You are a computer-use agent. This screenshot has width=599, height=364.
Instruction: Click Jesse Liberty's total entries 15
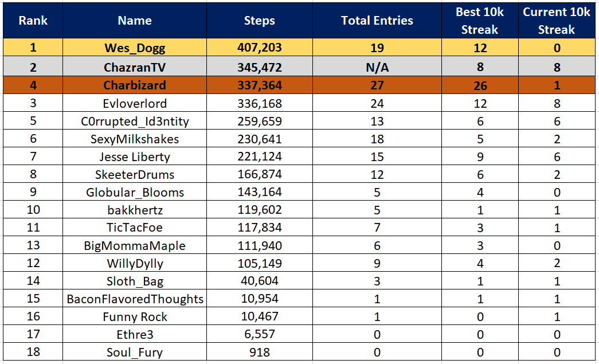tap(377, 156)
